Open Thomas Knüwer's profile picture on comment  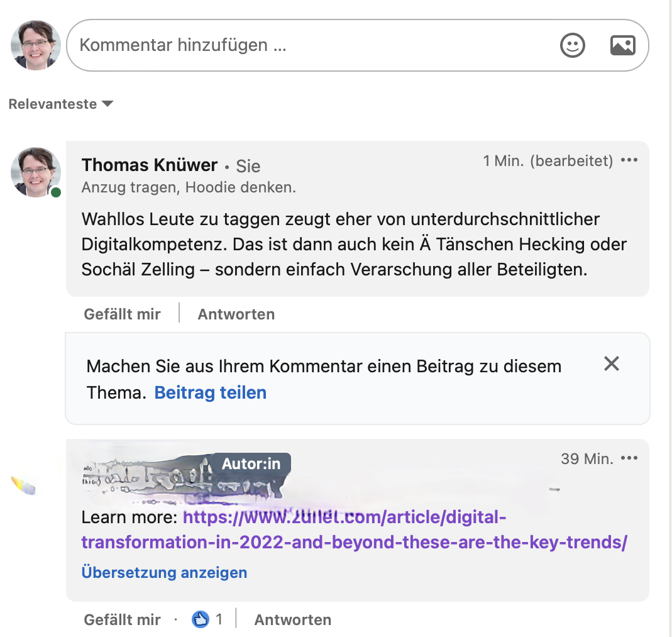click(x=36, y=172)
